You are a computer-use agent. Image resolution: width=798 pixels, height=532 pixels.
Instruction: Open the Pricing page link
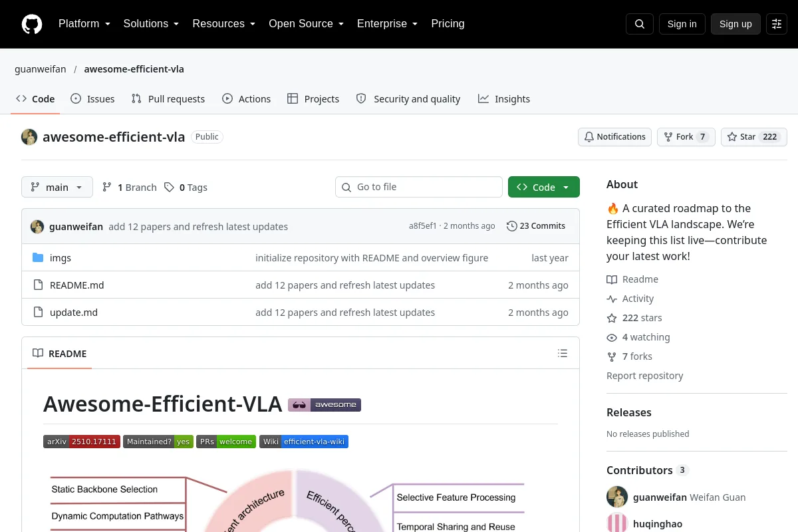tap(448, 24)
